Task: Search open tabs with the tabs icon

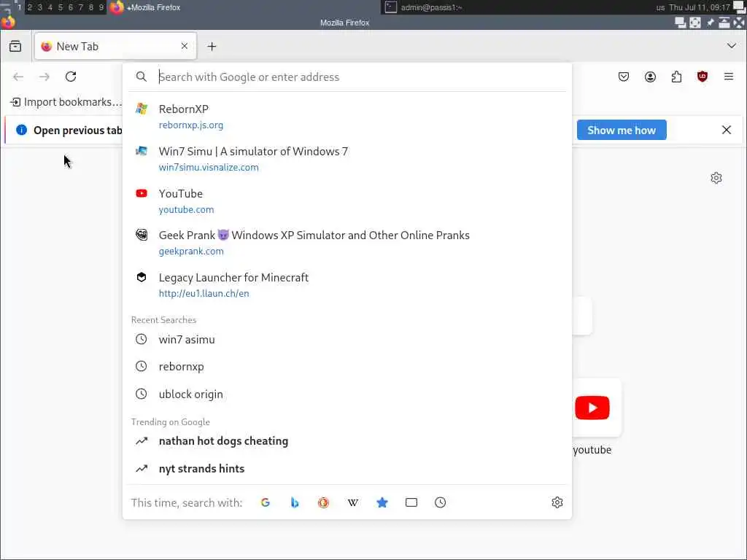Action: pos(411,503)
